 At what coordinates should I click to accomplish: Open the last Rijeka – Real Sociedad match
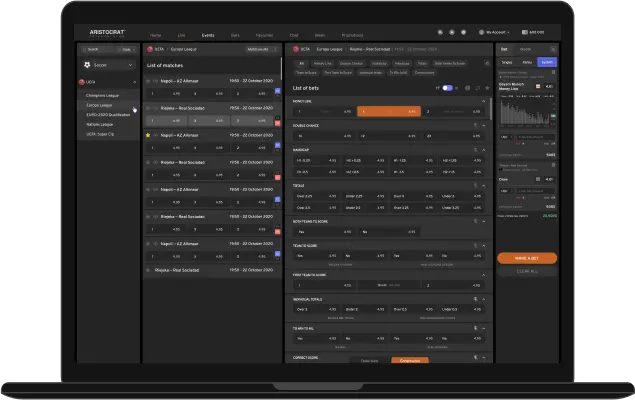pos(177,270)
